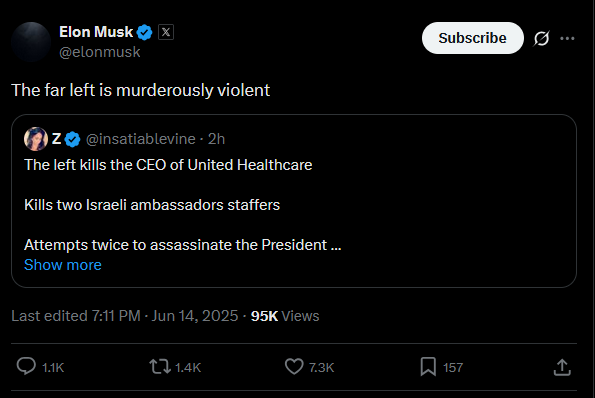This screenshot has height=398, width=595.
Task: Open the three-dot more options menu
Action: click(567, 38)
